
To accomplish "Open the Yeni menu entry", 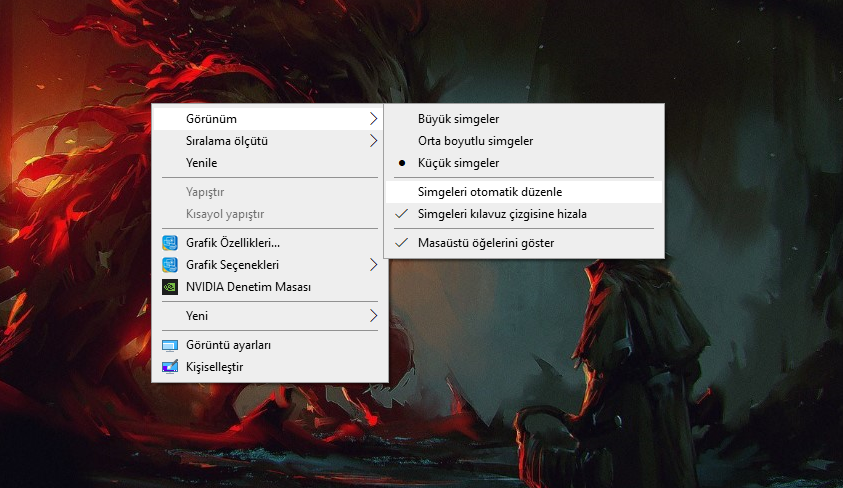I will pyautogui.click(x=270, y=316).
